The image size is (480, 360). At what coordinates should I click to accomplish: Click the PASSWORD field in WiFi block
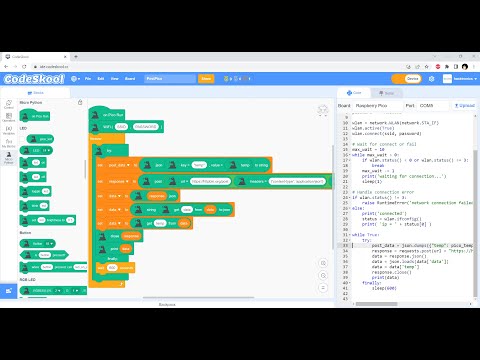145,127
